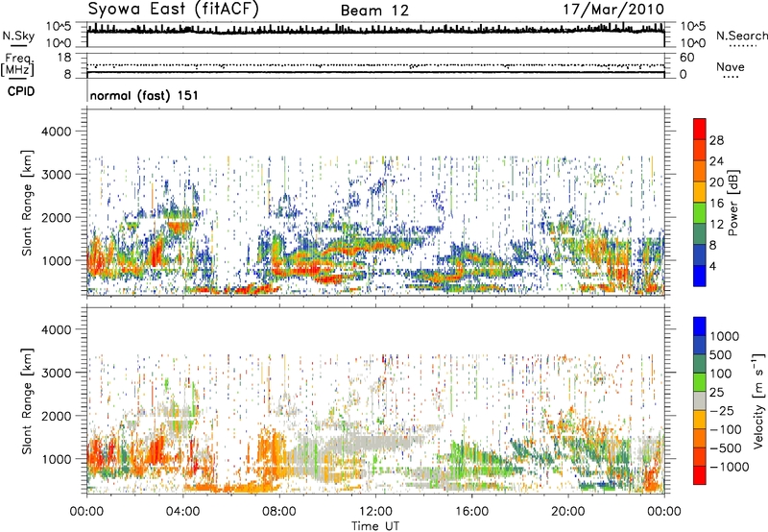768x532 pixels.
Task: Click the noise sky trace plot
Action: coord(375,35)
